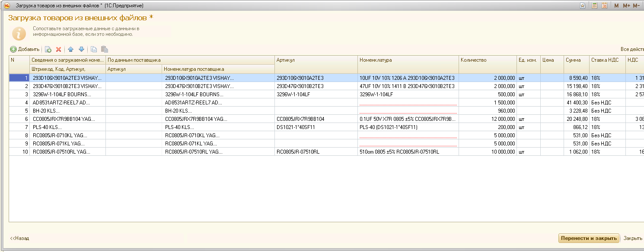Open the Все действия menu
This screenshot has height=252, width=644.
click(632, 50)
